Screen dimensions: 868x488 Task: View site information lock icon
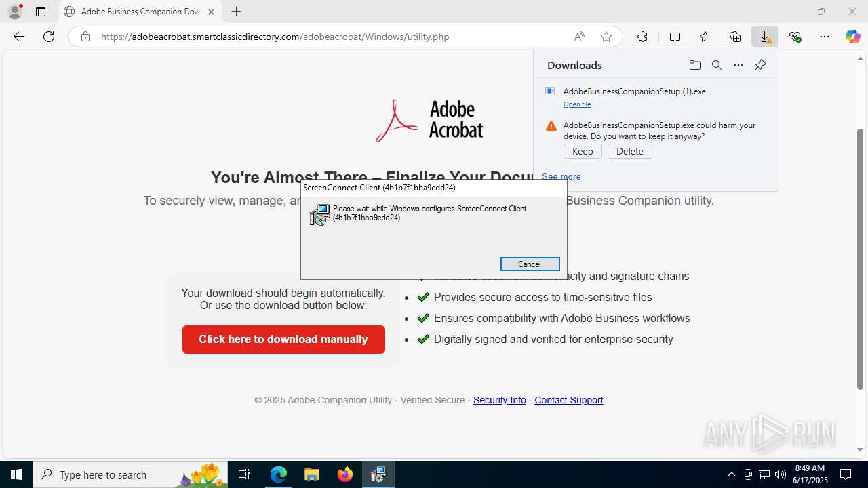click(85, 37)
